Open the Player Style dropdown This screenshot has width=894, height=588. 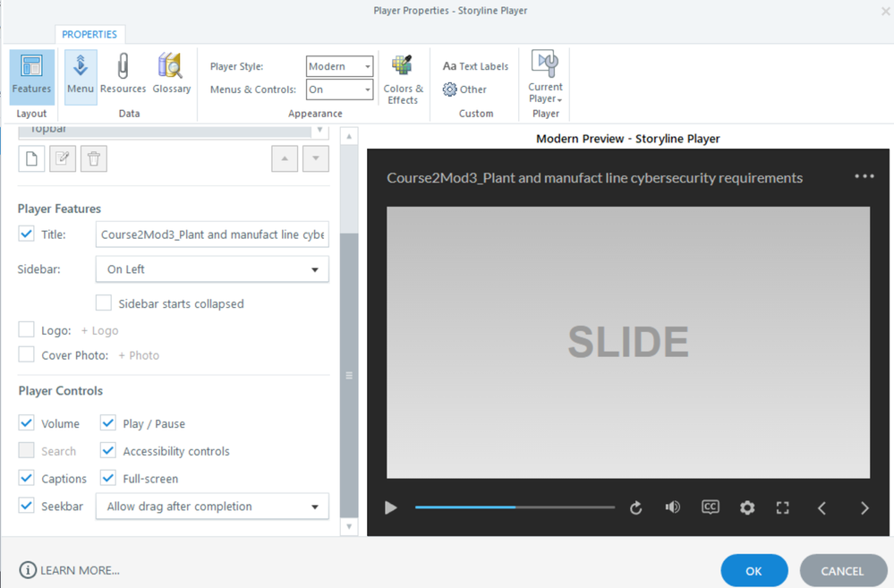(x=339, y=66)
